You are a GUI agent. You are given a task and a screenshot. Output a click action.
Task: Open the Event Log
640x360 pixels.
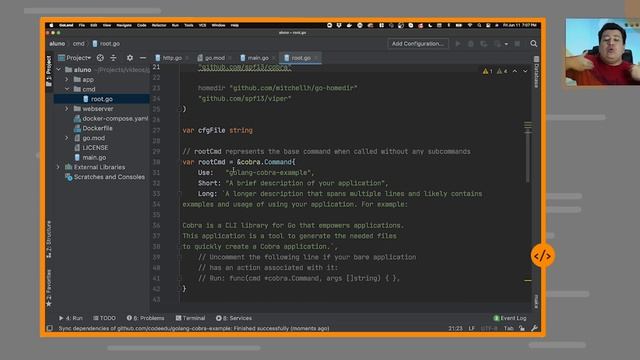click(510, 318)
